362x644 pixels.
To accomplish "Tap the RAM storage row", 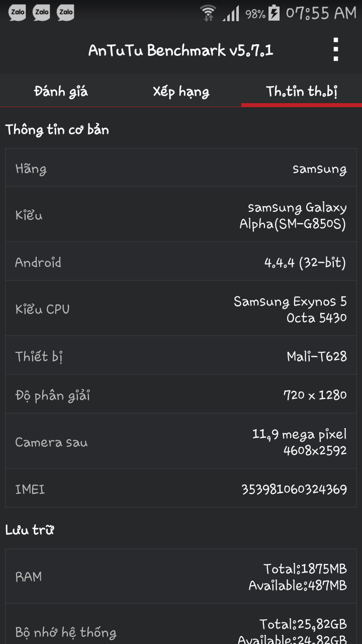I will 181,577.
